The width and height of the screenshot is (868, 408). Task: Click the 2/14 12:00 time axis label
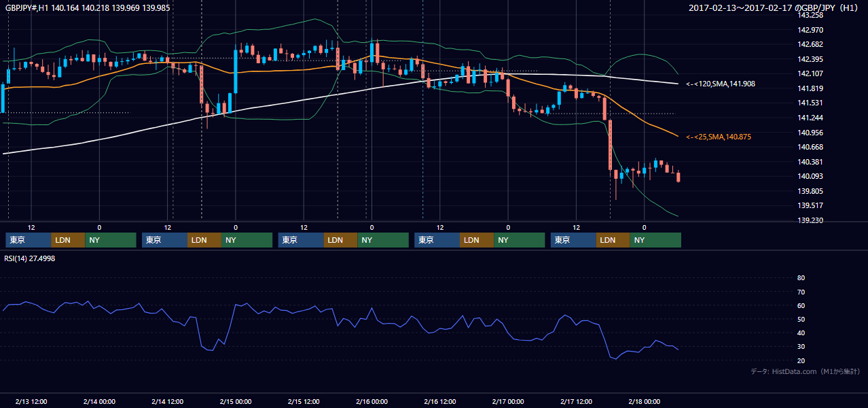pos(167,401)
